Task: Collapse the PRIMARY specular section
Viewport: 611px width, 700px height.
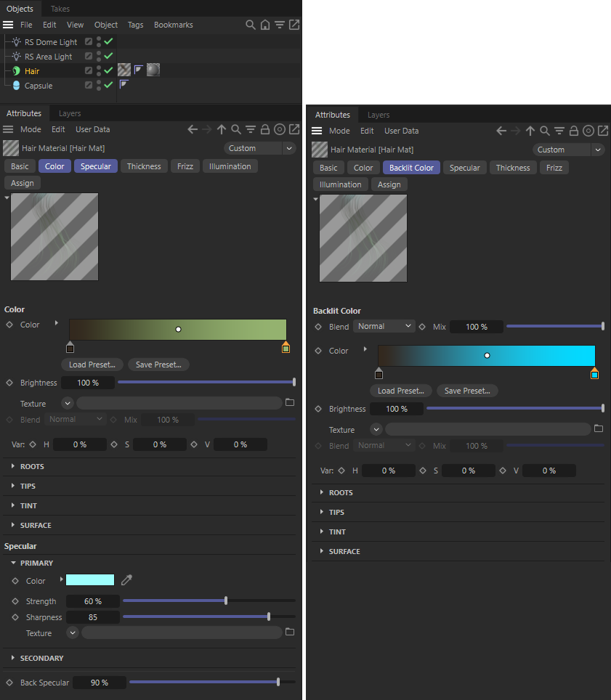Action: click(14, 563)
